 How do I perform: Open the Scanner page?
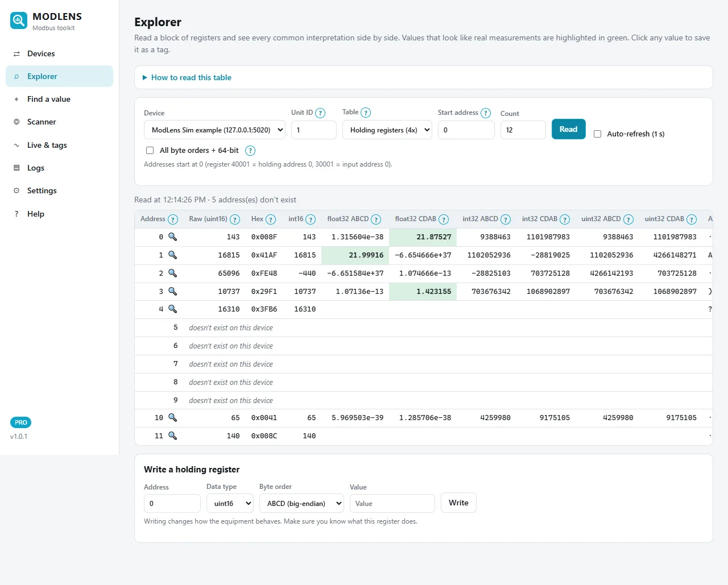59,122
